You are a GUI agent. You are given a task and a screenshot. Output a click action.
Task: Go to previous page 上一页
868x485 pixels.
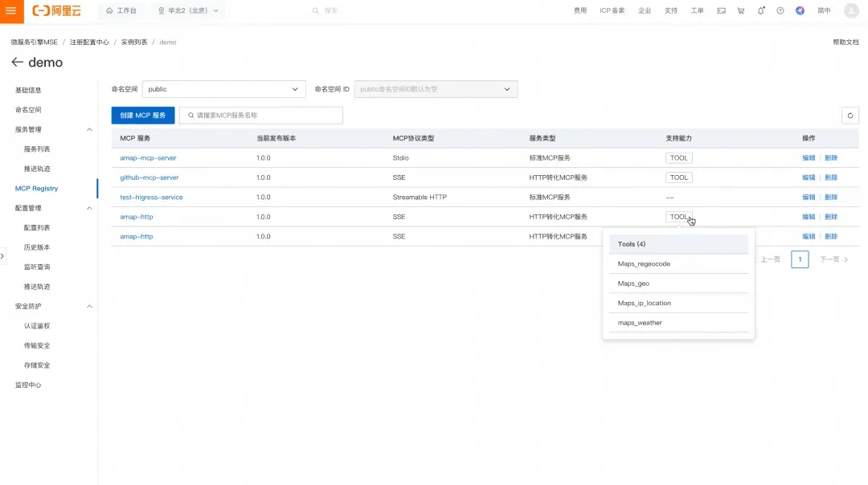point(768,259)
